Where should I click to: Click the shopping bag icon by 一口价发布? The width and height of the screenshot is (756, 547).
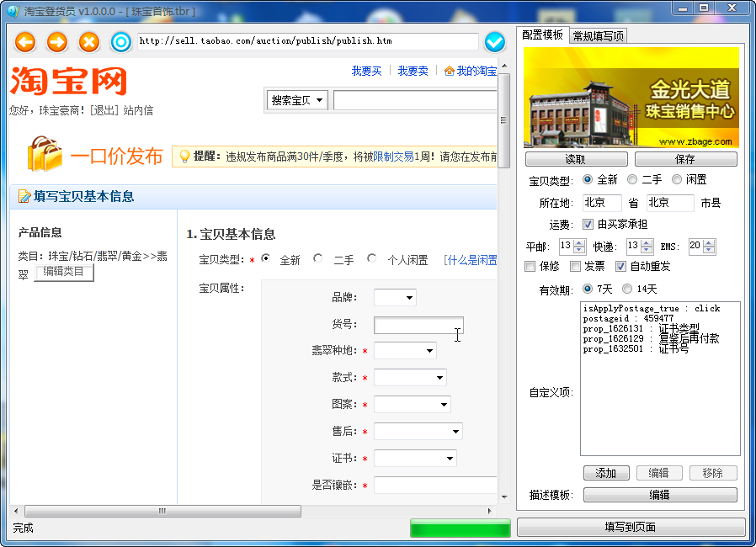click(45, 154)
